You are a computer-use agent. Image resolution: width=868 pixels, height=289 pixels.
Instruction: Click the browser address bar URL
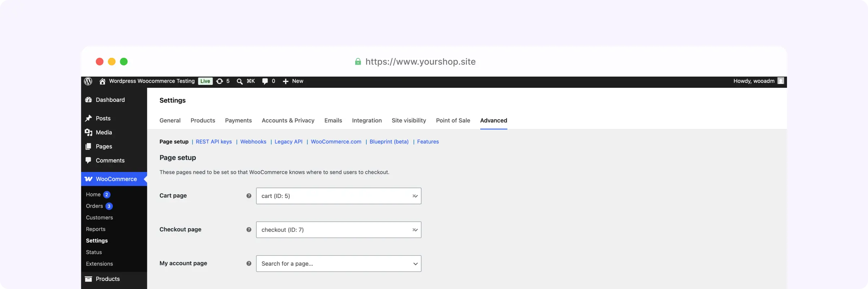point(420,61)
